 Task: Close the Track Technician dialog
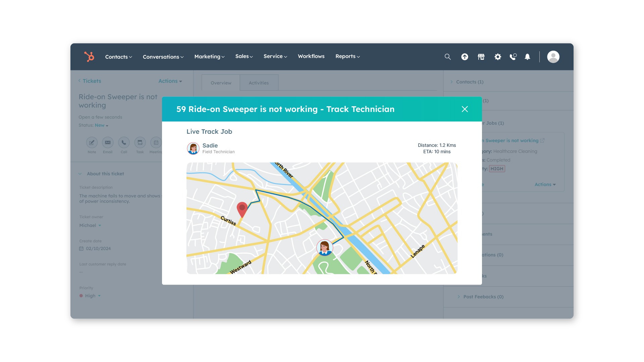click(x=465, y=109)
